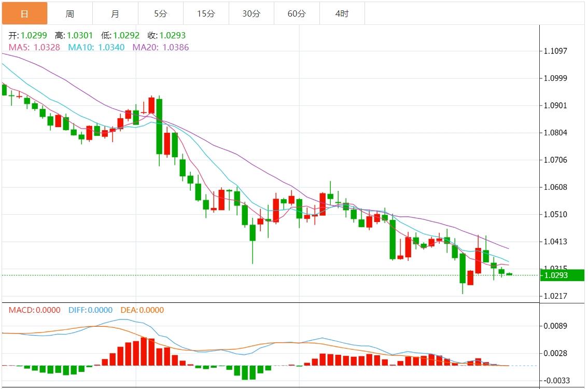Select the 15分 timeframe tab
The height and width of the screenshot is (389, 588).
[206, 13]
